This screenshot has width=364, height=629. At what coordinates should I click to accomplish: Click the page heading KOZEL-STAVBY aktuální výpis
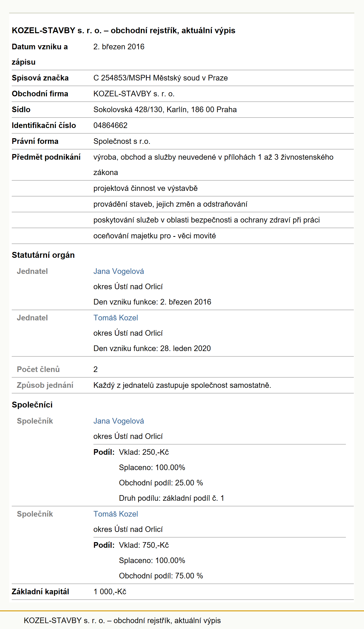(x=124, y=30)
